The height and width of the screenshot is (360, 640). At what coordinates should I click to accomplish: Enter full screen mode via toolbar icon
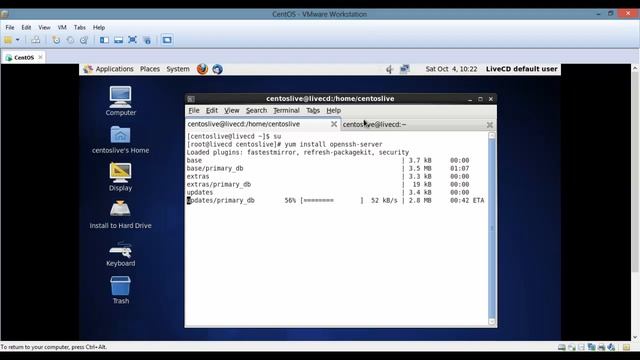(132, 40)
